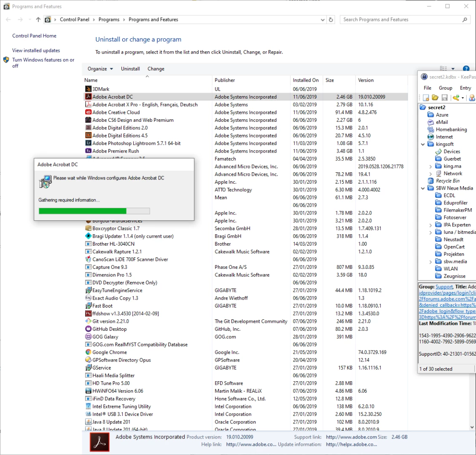Select the Adobe Creative Cloud entry
This screenshot has width=476, height=455.
[246, 112]
